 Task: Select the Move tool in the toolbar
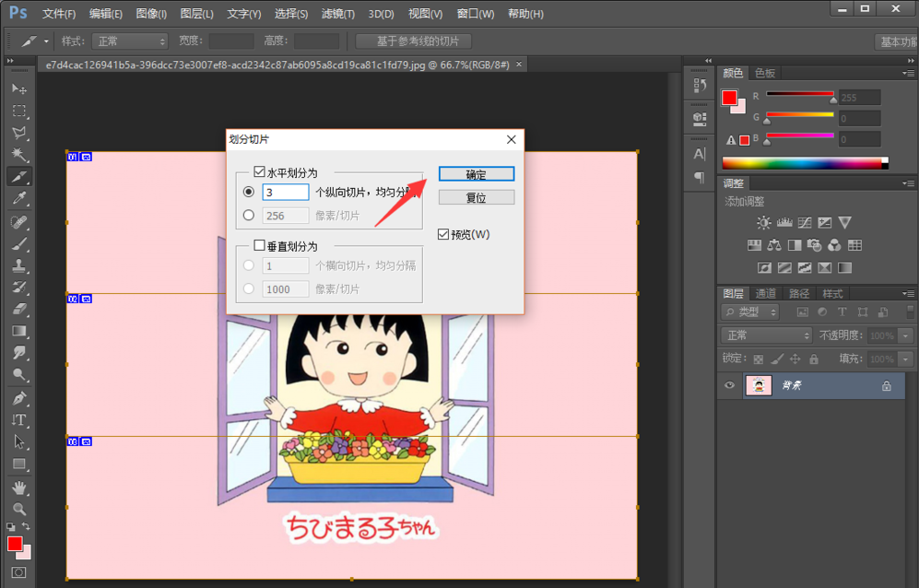point(18,90)
